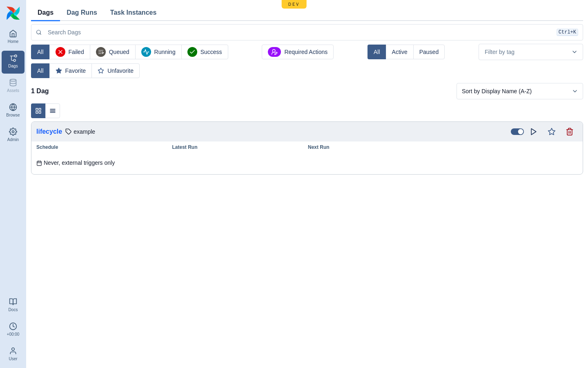Go to Home in the sidebar
The image size is (588, 368).
(13, 37)
